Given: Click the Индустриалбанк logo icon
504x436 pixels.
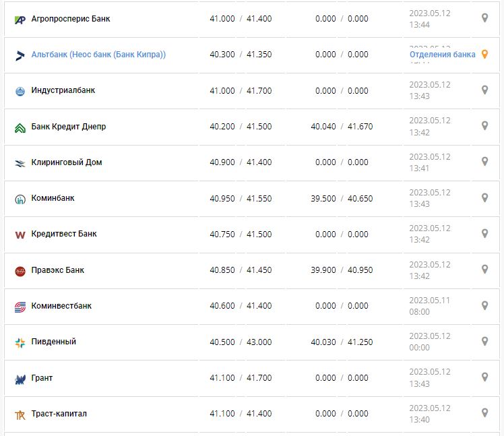Looking at the screenshot, I should (20, 91).
